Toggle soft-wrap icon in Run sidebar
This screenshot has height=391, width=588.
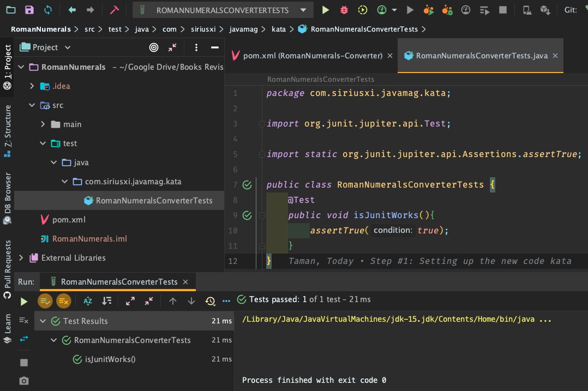[23, 339]
